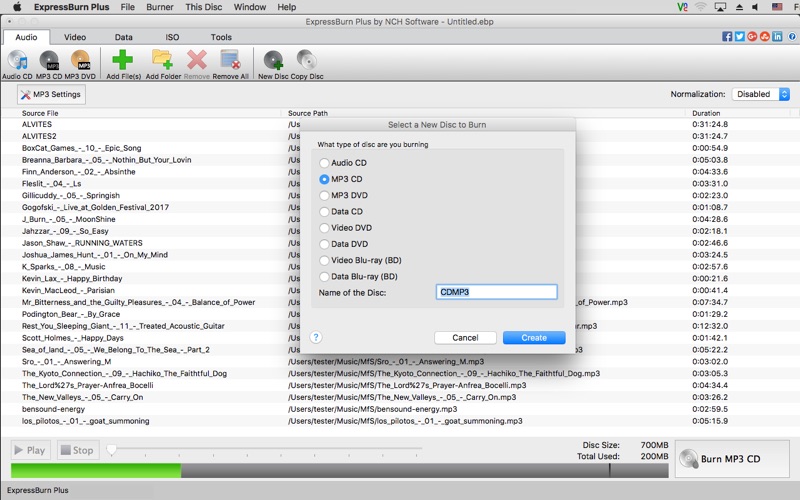Open the AirPlay display menu icon

[720, 7]
